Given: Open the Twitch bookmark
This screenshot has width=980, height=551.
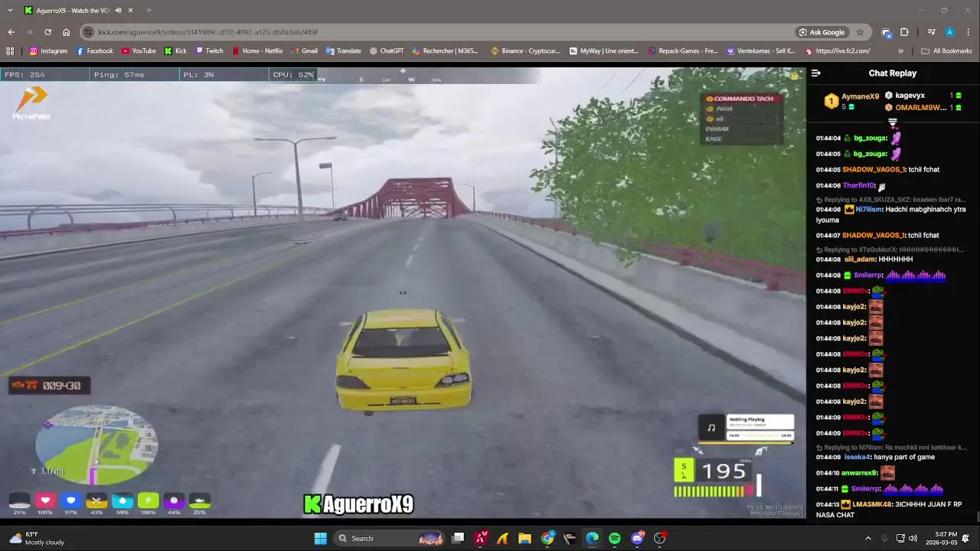Looking at the screenshot, I should [209, 51].
